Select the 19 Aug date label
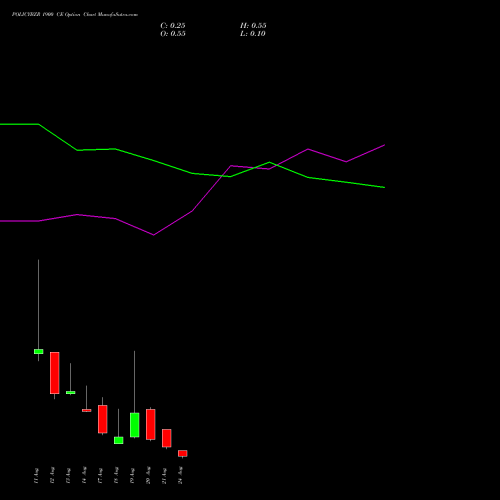This screenshot has width=500, height=500. (132, 476)
